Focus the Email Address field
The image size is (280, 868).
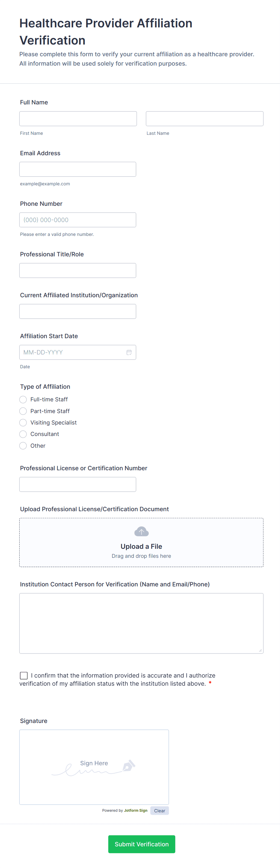click(78, 169)
